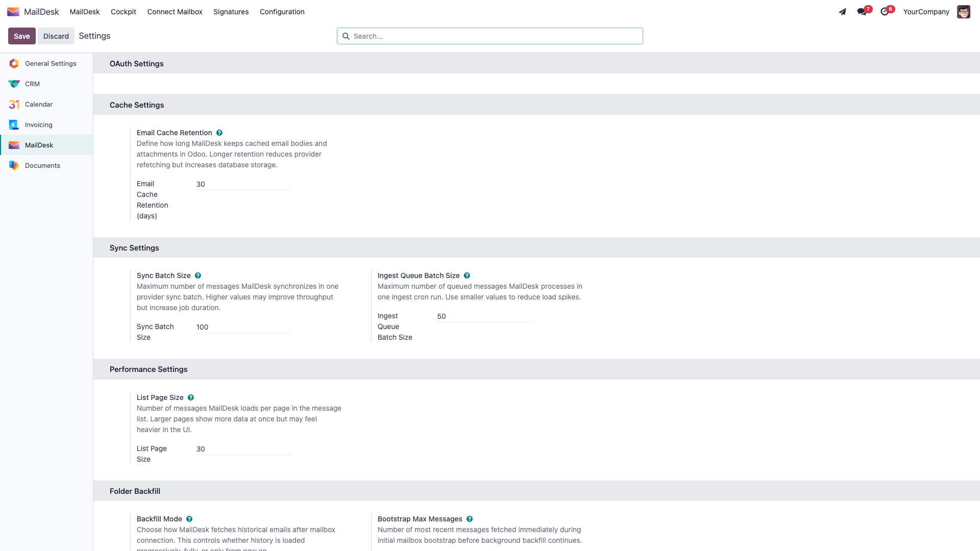Click the Bootstrap Max Messages setting title

(420, 519)
